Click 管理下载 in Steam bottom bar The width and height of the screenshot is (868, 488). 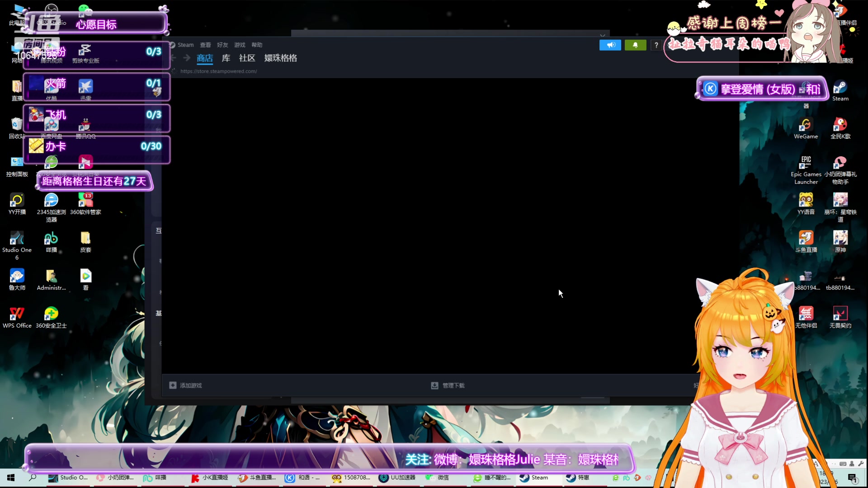coord(448,385)
